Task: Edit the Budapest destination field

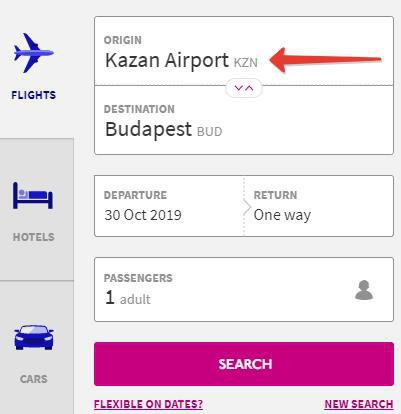Action: pyautogui.click(x=244, y=120)
